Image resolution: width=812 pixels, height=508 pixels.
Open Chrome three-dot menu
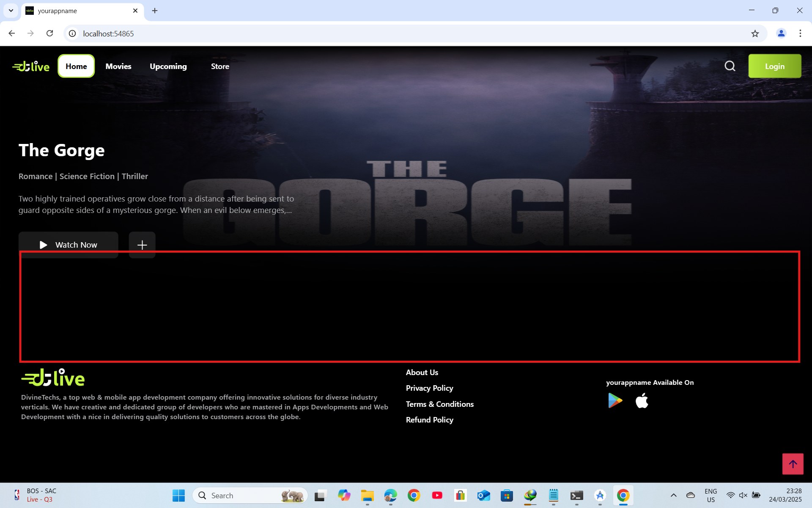pyautogui.click(x=800, y=33)
